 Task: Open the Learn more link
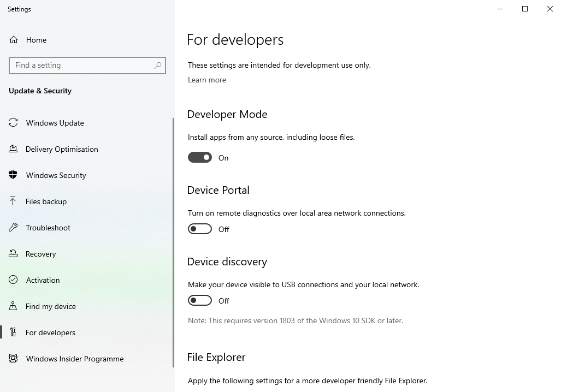(207, 80)
